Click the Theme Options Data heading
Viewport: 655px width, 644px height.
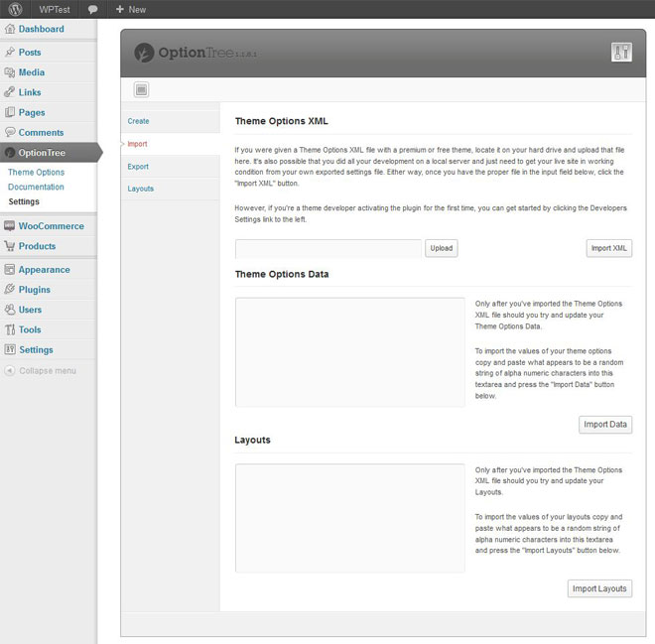282,274
